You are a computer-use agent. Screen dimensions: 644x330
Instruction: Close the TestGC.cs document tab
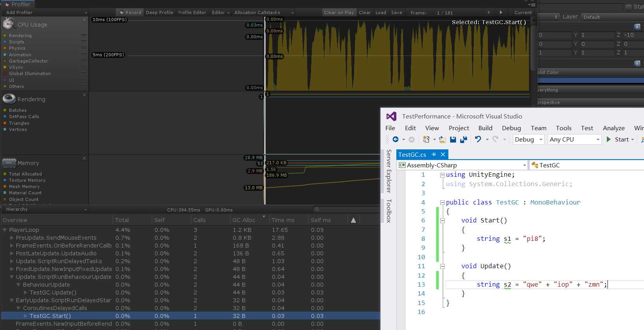click(443, 154)
